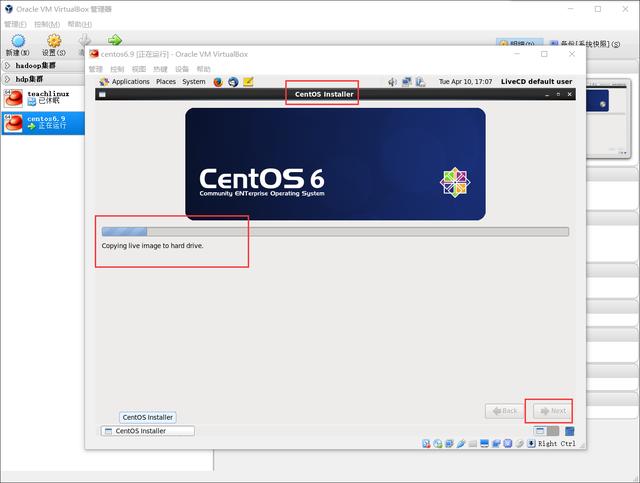Click the teachlinux red hat VM icon
The image size is (640, 483).
pyautogui.click(x=13, y=98)
